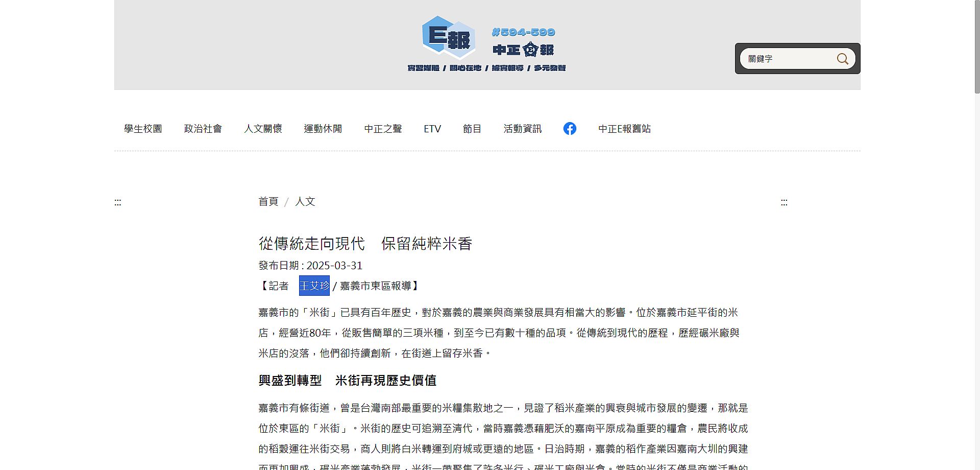This screenshot has width=980, height=470.
Task: Select the 節目 navigation item
Action: 472,129
